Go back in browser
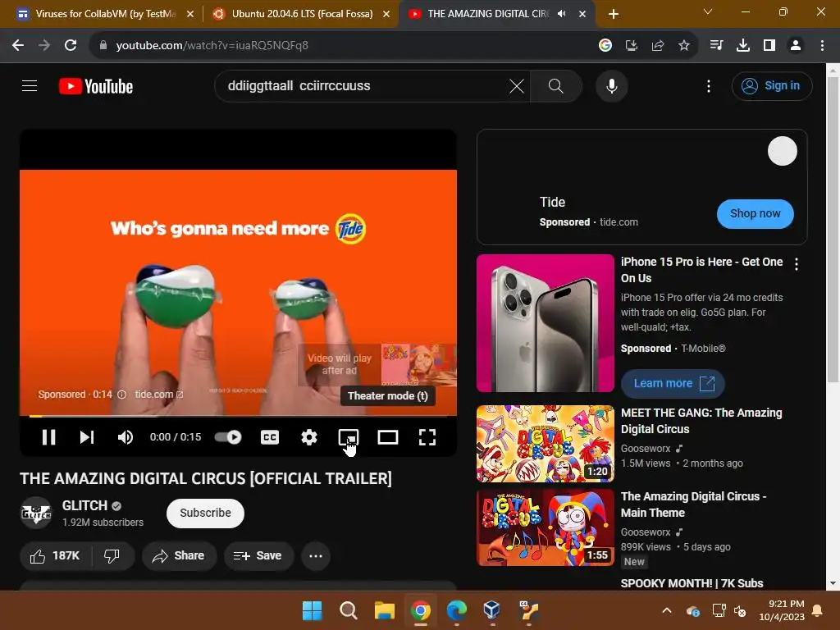The height and width of the screenshot is (630, 840). (18, 46)
